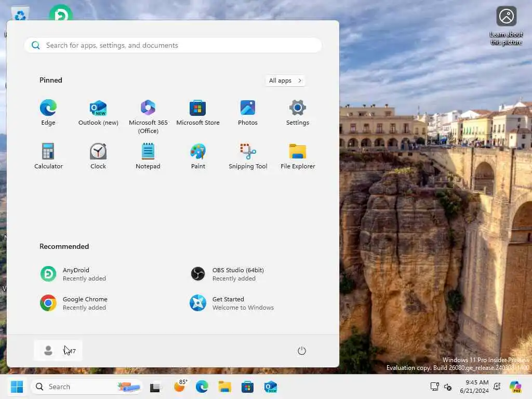Click the taskbar Search box
Viewport: 532px width, 399px height.
point(87,387)
